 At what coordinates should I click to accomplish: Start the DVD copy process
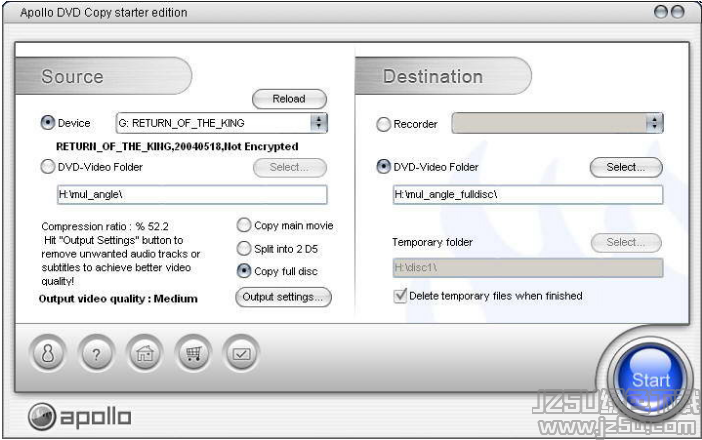pos(651,380)
